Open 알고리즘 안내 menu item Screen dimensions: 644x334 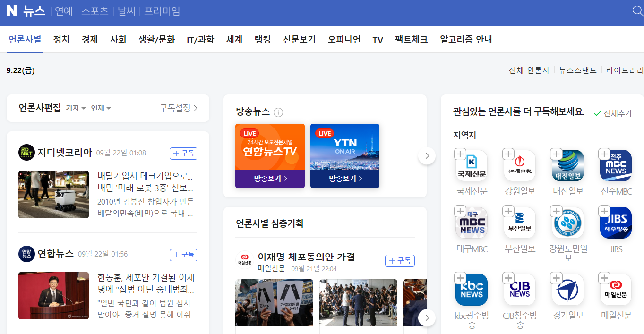(466, 40)
